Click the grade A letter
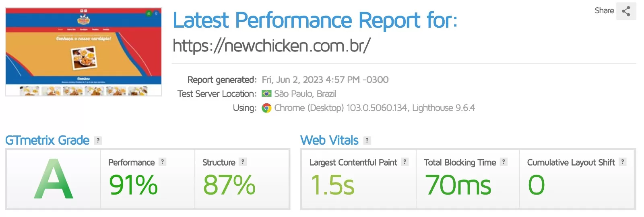Image resolution: width=644 pixels, height=217 pixels. point(54,179)
